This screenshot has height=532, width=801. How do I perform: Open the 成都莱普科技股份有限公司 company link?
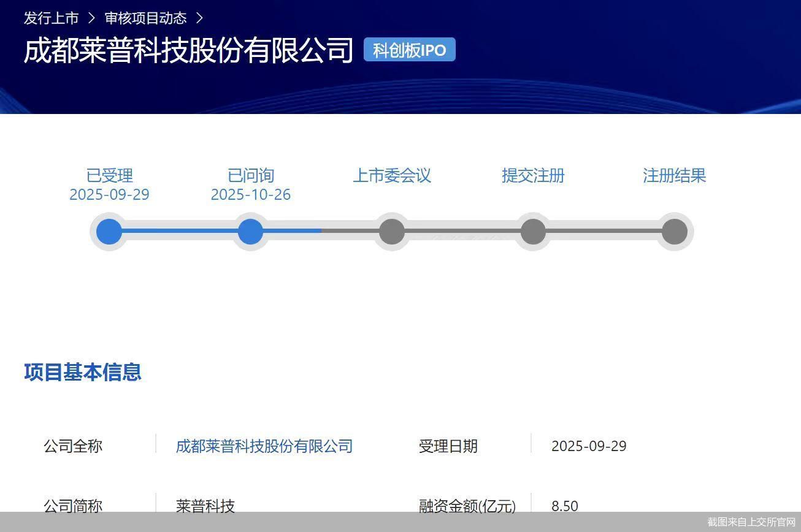[x=264, y=446]
